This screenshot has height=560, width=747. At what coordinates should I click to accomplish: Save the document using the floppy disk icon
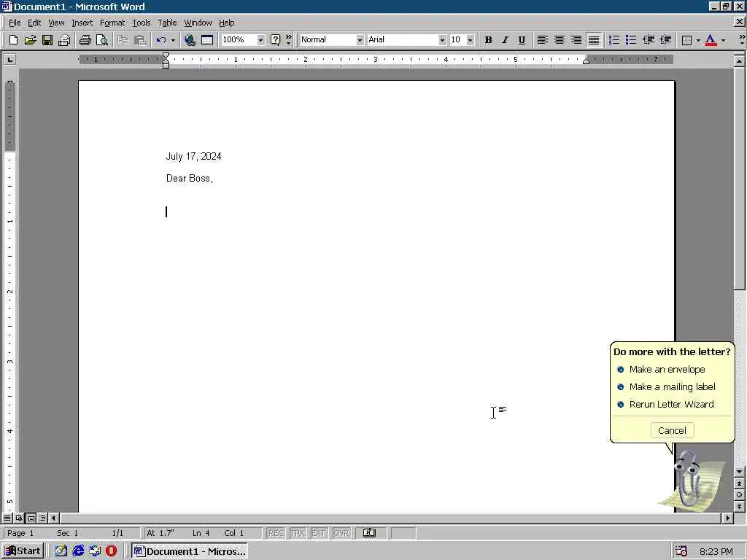coord(47,40)
